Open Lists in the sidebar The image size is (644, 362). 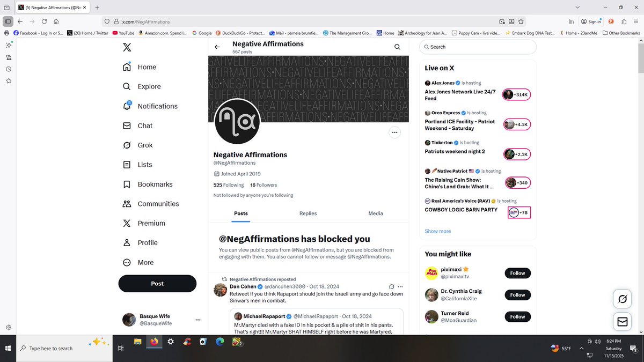tap(137, 165)
